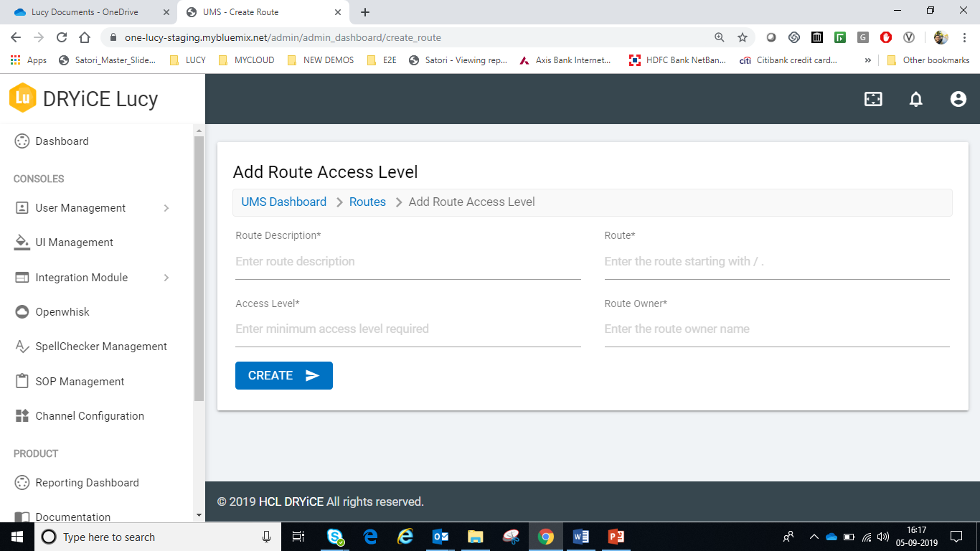The width and height of the screenshot is (980, 551).
Task: Click the SpellChecker Management icon
Action: click(x=22, y=347)
